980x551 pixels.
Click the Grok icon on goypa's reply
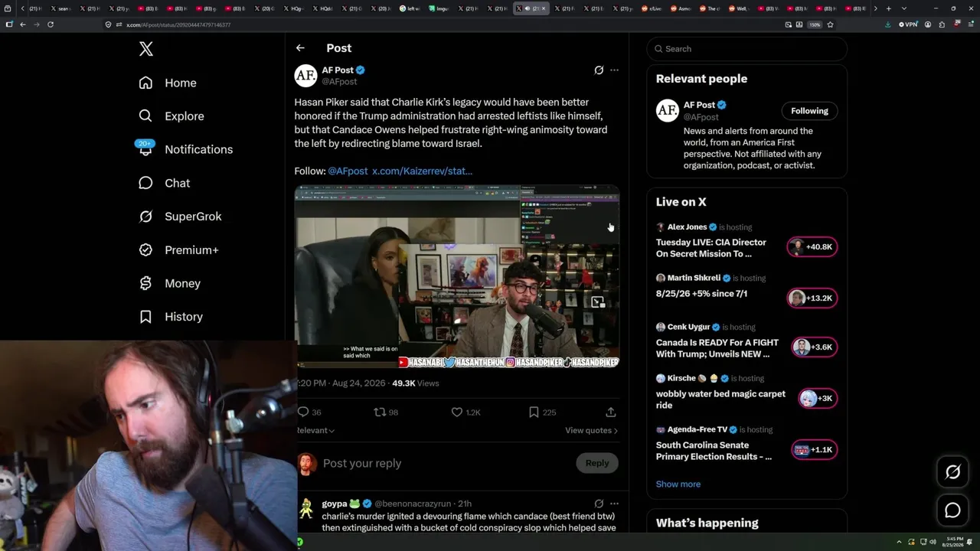click(x=599, y=504)
